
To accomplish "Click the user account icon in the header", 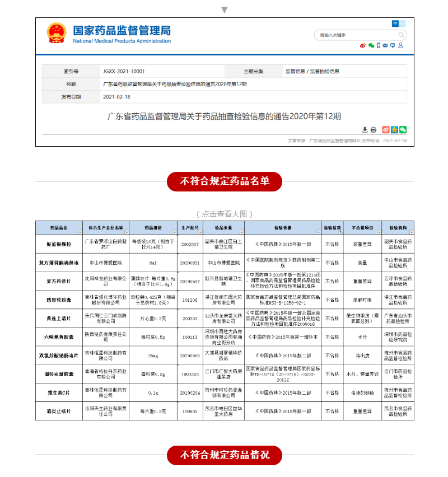I will click(x=401, y=45).
